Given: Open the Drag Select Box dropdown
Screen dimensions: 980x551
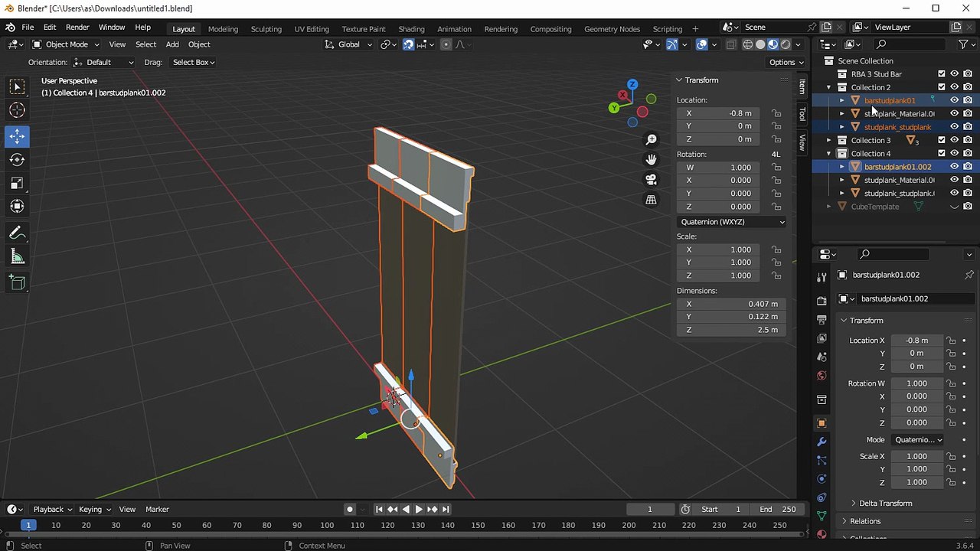Looking at the screenshot, I should 194,62.
